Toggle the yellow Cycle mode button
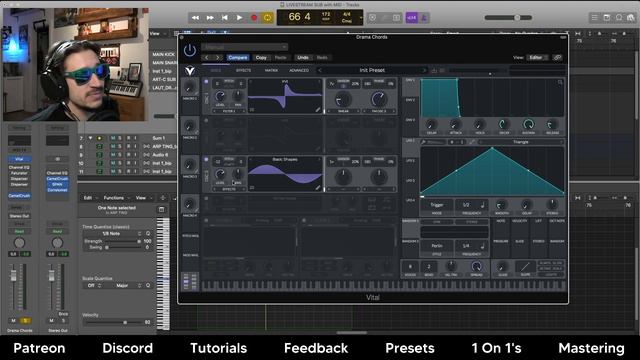The height and width of the screenshot is (360, 640). (268, 18)
